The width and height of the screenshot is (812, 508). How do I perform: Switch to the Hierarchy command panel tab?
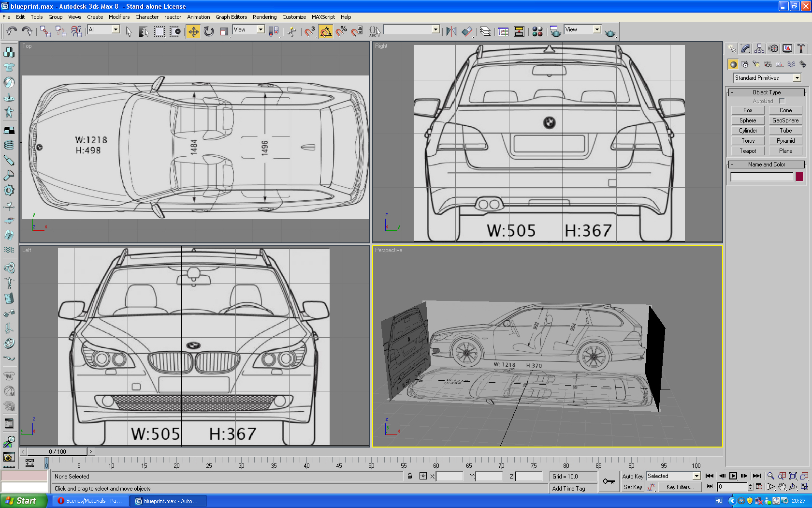(759, 48)
